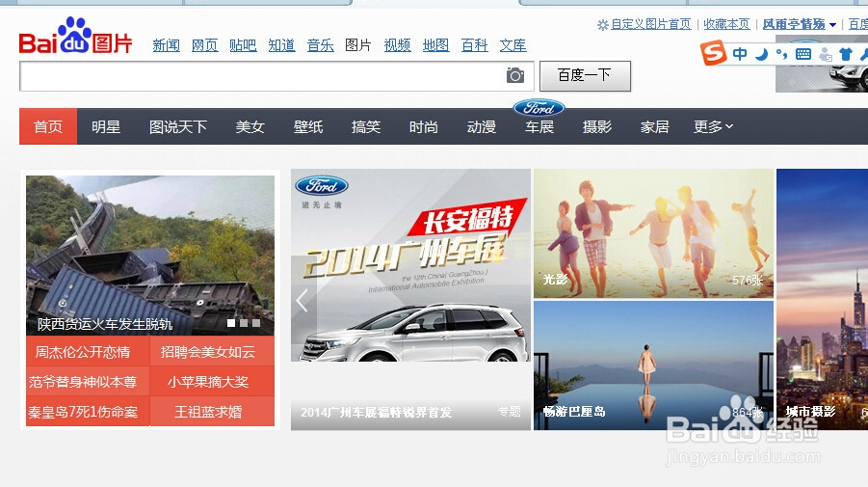Open the Sogou soft keyboard icon
This screenshot has height=487, width=868.
point(803,54)
